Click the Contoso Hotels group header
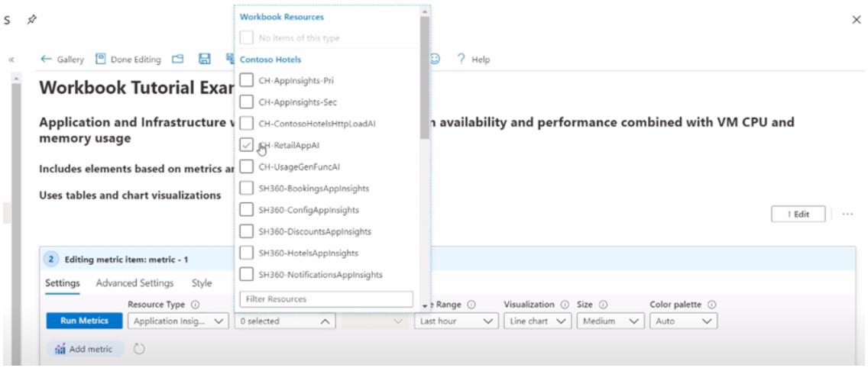 [x=270, y=60]
